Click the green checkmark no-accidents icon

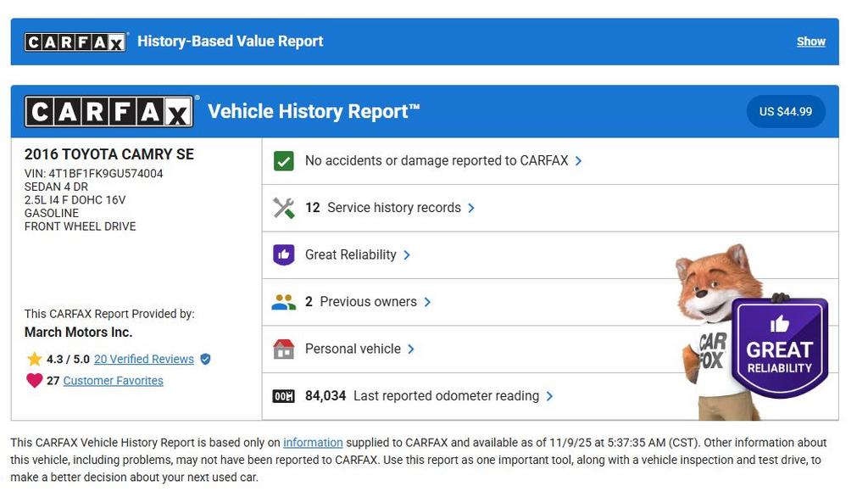283,161
